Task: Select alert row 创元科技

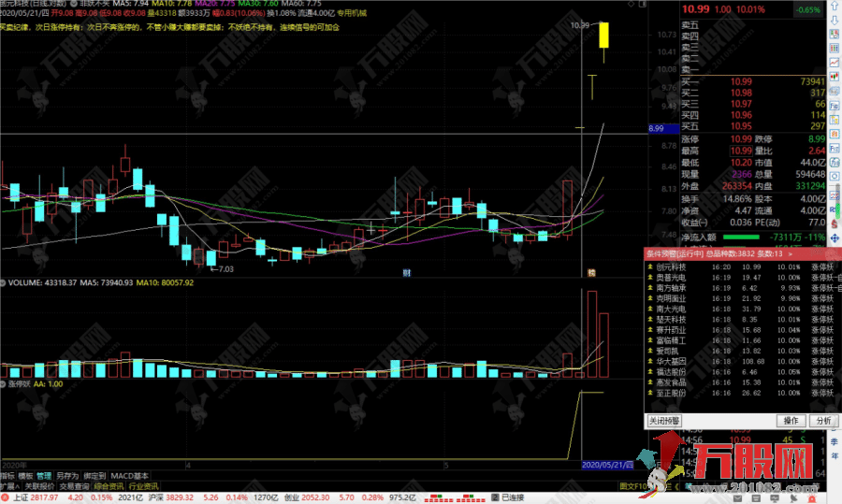Action: [743, 266]
